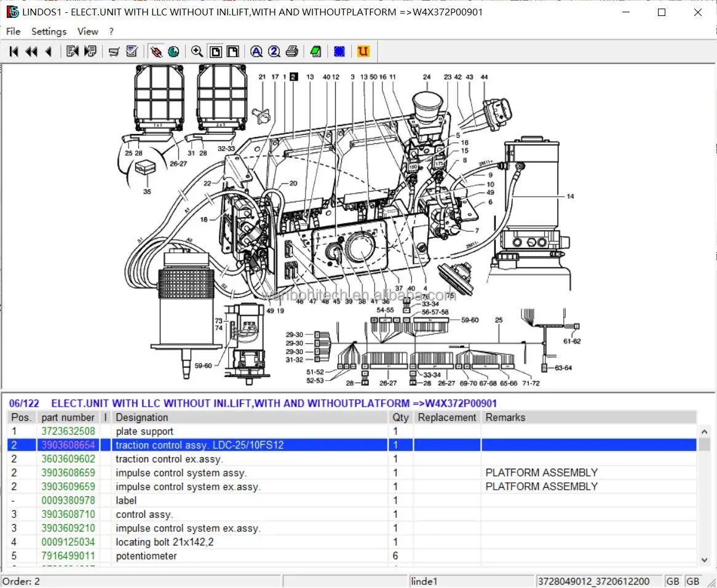The height and width of the screenshot is (588, 717).
Task: Click the orange U toolbar icon
Action: [363, 52]
